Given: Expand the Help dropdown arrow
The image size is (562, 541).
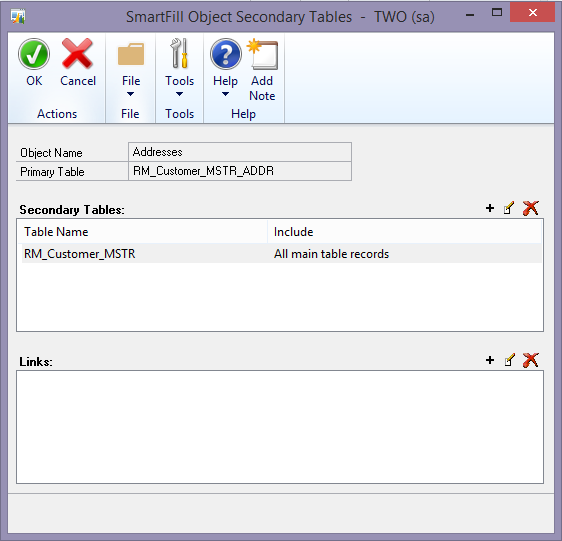Looking at the screenshot, I should pyautogui.click(x=225, y=94).
